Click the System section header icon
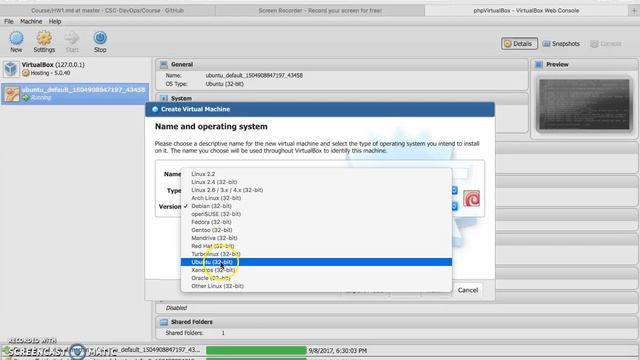 (x=164, y=98)
